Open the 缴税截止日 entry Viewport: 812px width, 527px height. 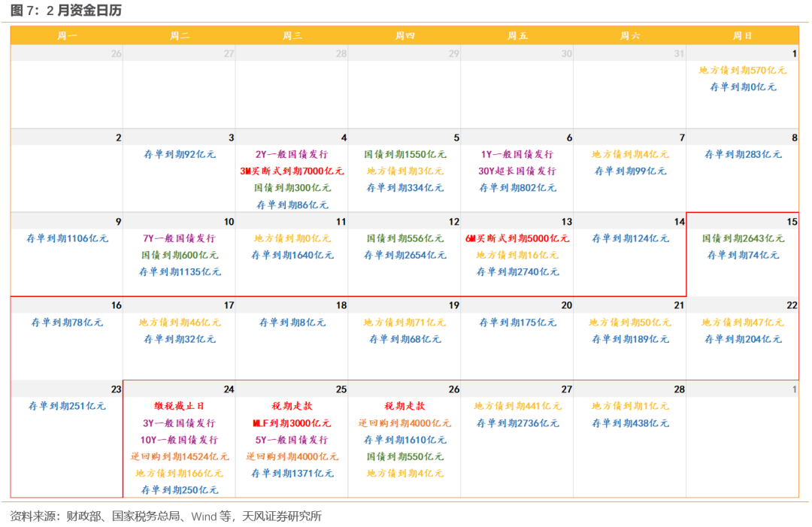click(x=179, y=406)
